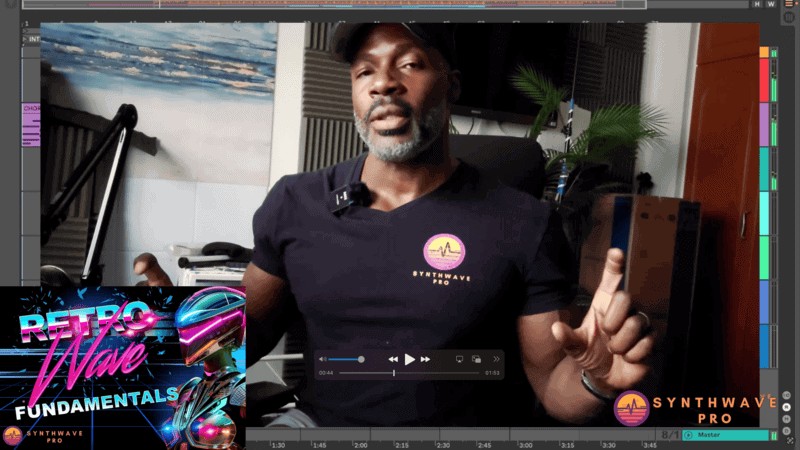
Task: Click the 2:00 marker on time ruler
Action: pos(361,445)
